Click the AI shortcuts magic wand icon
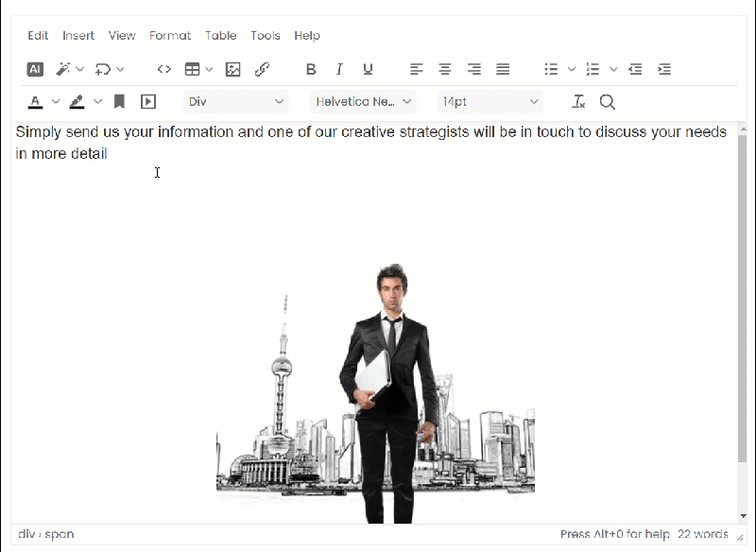Viewport: 756px width, 552px height. pyautogui.click(x=62, y=69)
